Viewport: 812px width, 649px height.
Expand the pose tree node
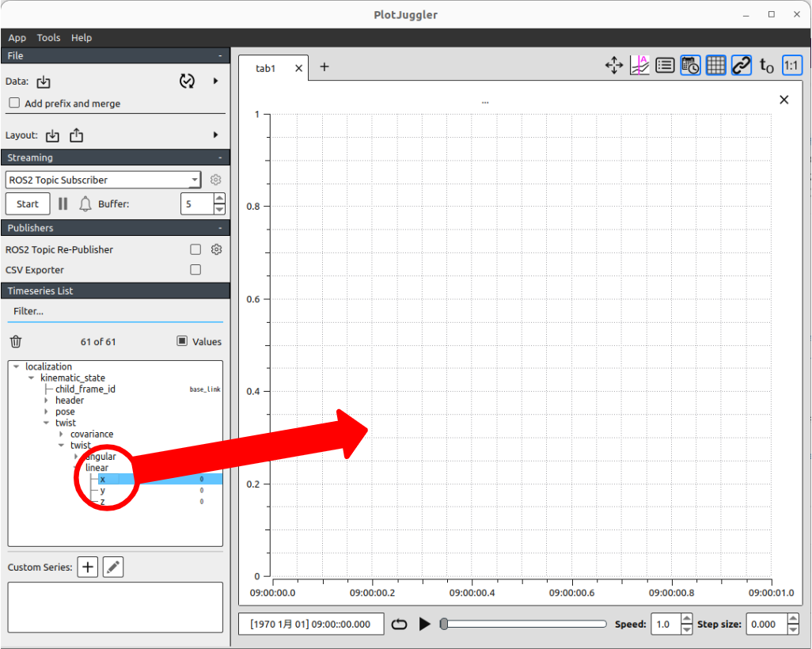tap(47, 412)
